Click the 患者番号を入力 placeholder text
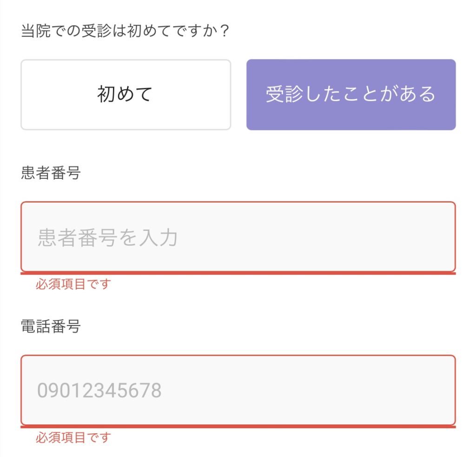The image size is (476, 457). tap(107, 237)
